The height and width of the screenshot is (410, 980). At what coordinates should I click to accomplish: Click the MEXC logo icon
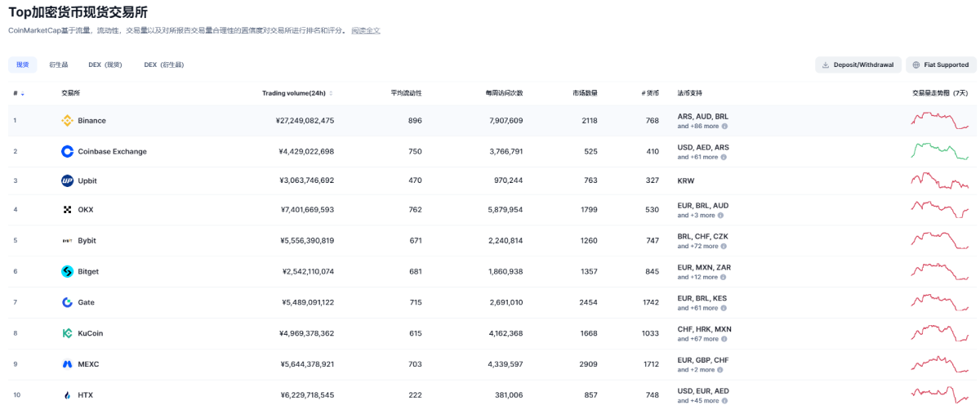pyautogui.click(x=68, y=364)
